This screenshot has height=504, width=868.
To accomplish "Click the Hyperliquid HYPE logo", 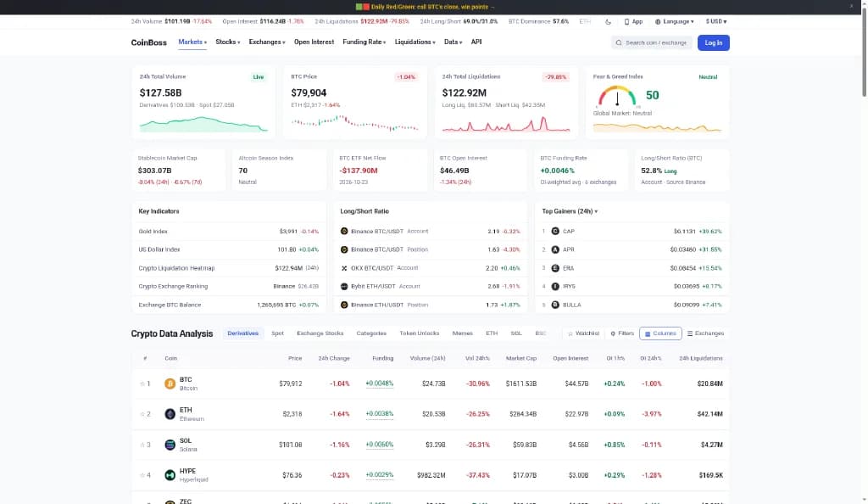I will click(170, 475).
